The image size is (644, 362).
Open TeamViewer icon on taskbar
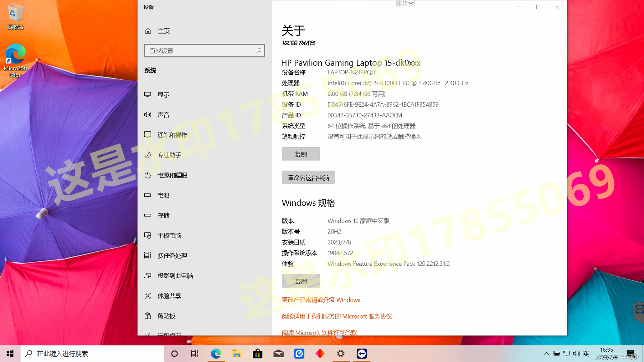click(361, 354)
